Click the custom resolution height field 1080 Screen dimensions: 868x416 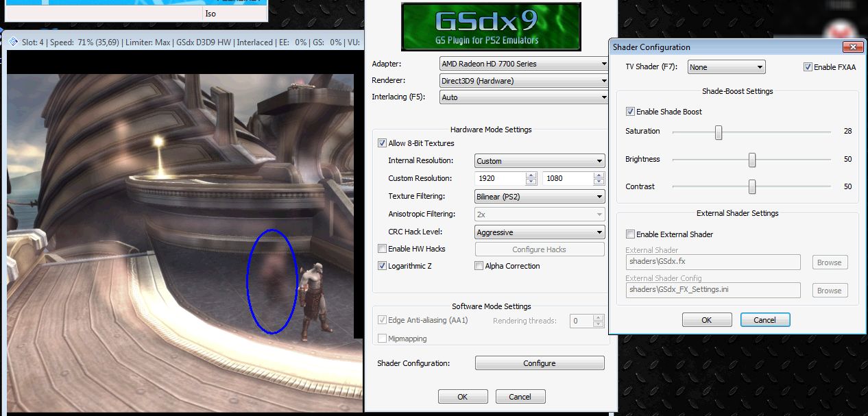tap(568, 178)
